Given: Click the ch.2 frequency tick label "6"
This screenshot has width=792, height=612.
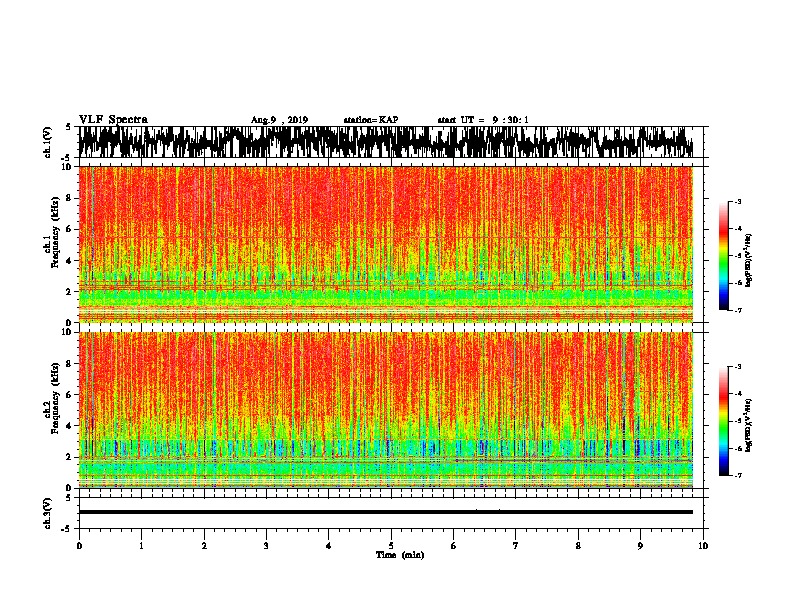Looking at the screenshot, I should coord(69,394).
